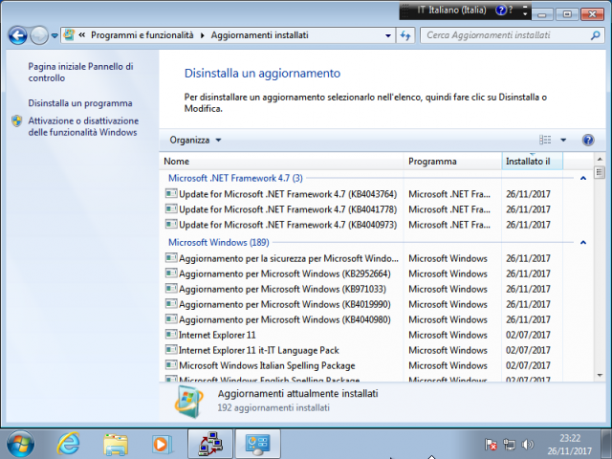The width and height of the screenshot is (612, 459).
Task: Refresh the Aggiornamenti installati view
Action: [406, 36]
